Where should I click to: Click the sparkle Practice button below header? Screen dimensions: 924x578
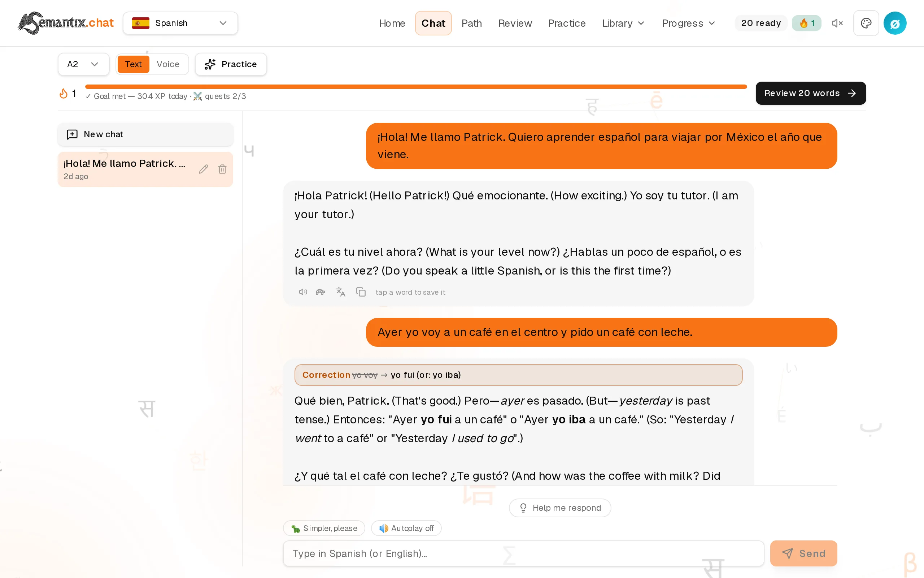231,64
